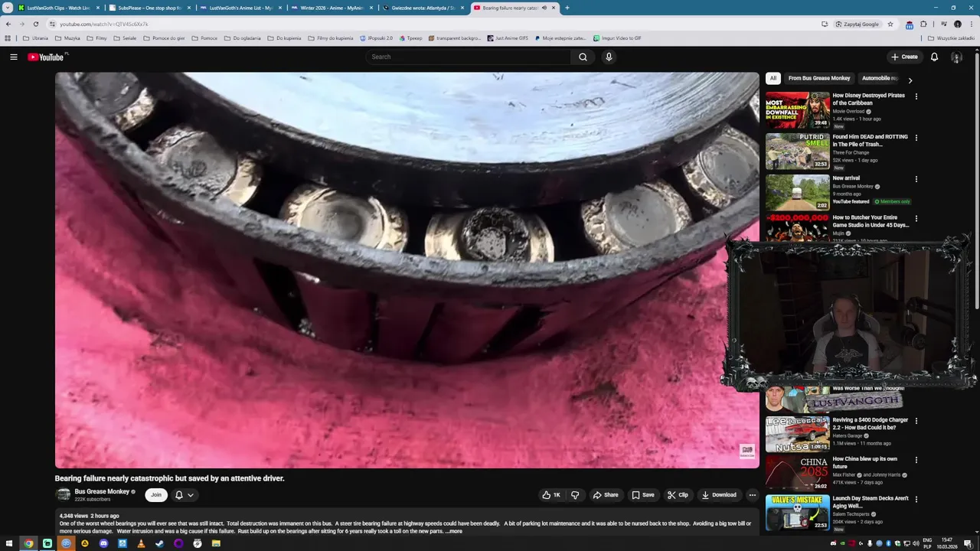Open the Chrome extensions puzzle icon

click(x=923, y=24)
